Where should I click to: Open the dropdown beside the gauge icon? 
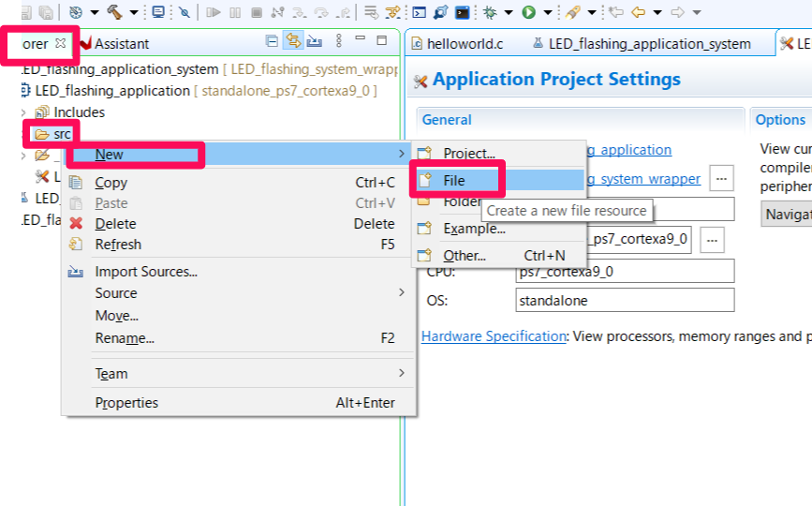(x=95, y=12)
